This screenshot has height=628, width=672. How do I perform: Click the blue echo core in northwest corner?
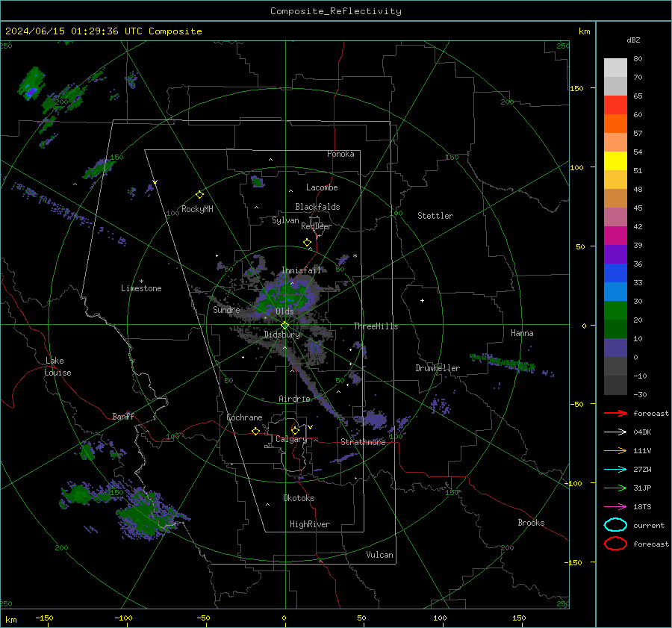31,91
